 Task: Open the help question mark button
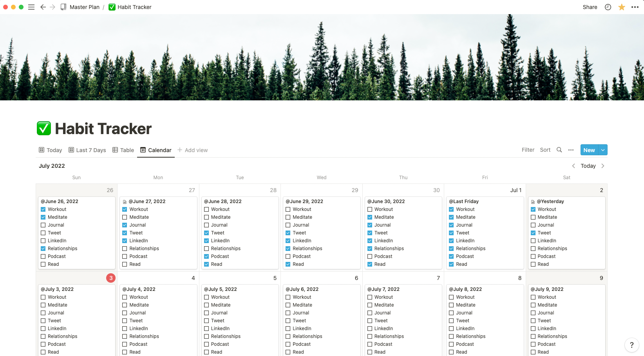coord(631,345)
